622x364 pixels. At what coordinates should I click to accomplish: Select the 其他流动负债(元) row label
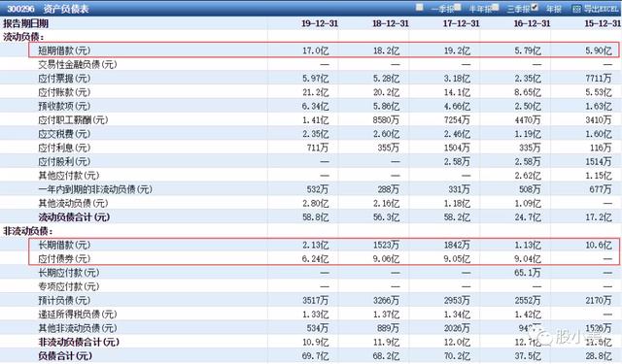point(73,203)
